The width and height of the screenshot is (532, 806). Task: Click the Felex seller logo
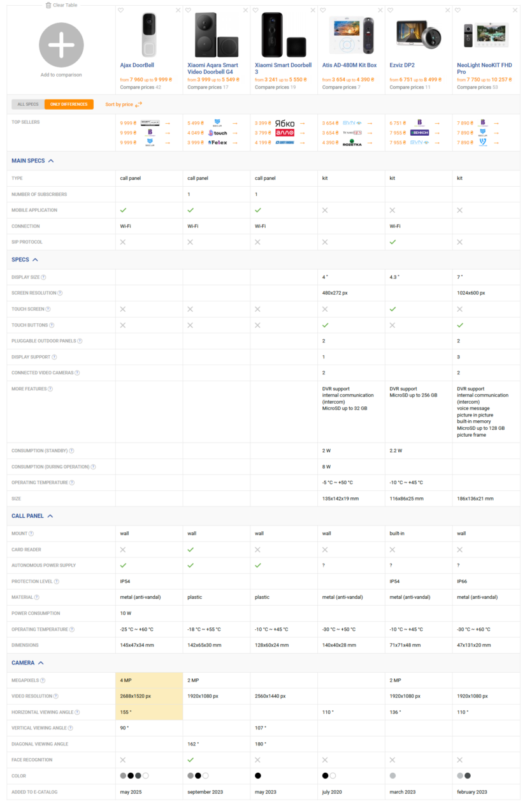217,142
